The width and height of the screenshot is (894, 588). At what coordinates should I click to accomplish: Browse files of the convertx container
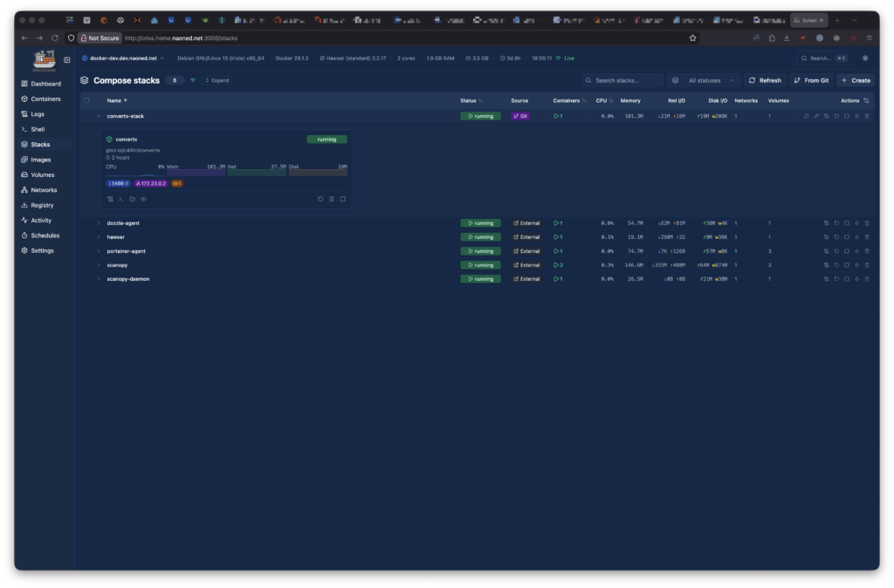click(132, 199)
